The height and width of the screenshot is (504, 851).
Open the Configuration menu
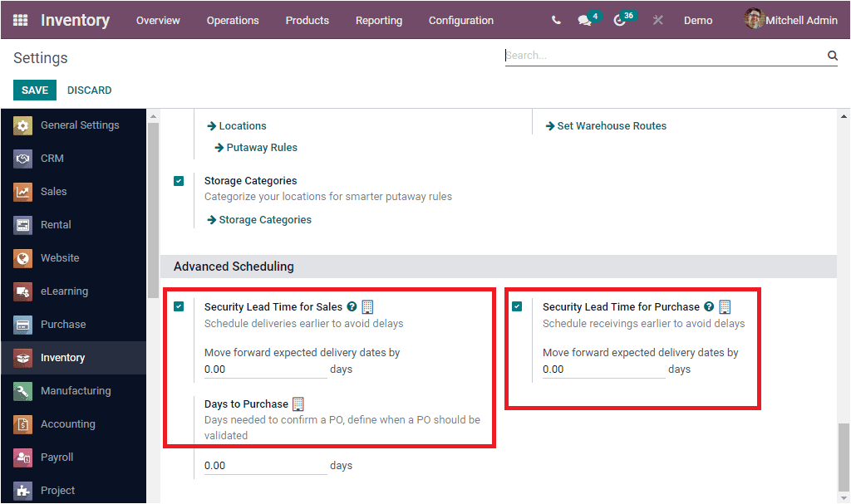tap(460, 20)
